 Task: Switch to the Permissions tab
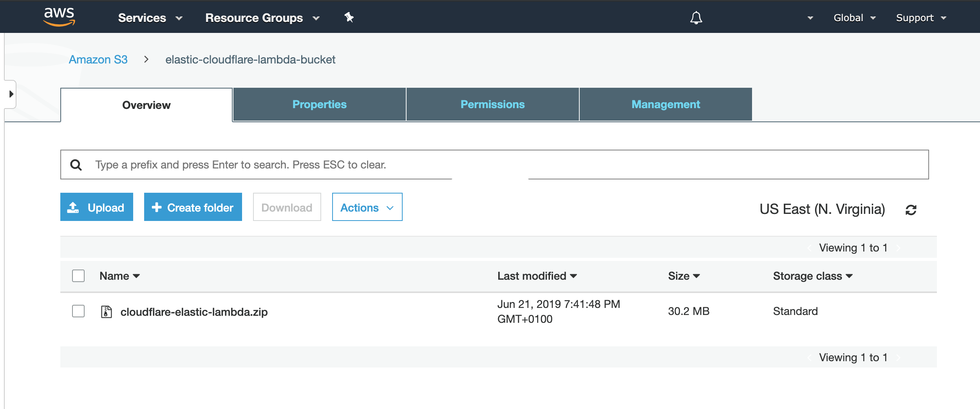pos(492,104)
